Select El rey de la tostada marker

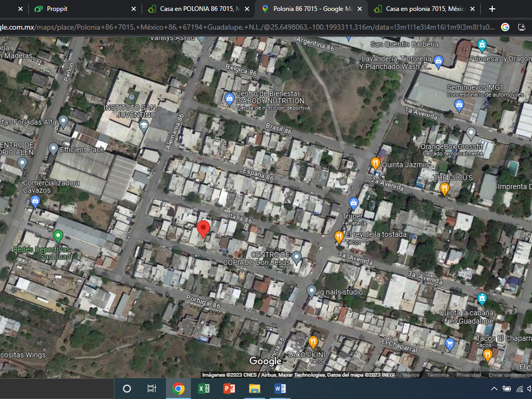tap(339, 237)
